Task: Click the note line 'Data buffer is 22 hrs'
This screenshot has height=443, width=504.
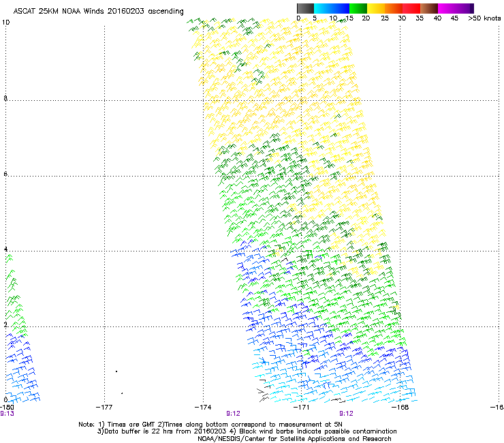Action: 247,431
